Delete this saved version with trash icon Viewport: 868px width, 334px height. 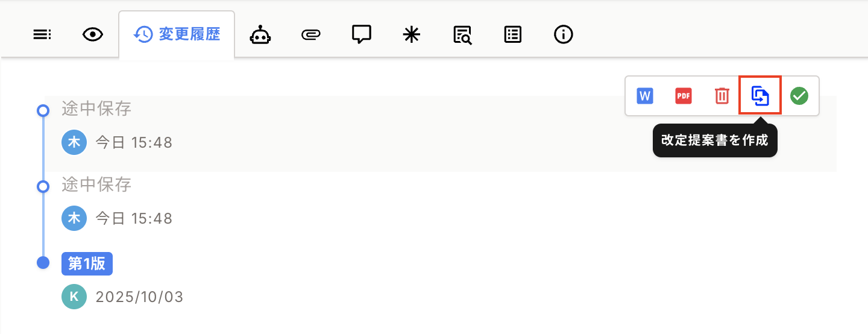point(722,95)
